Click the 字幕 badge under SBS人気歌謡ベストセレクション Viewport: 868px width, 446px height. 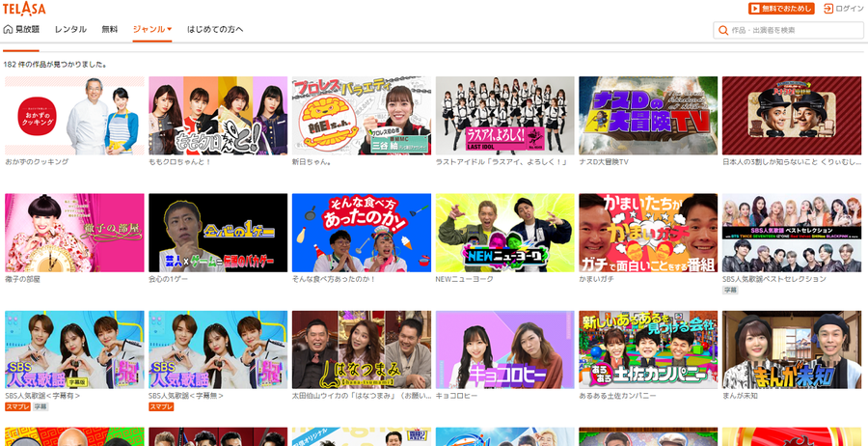point(730,290)
